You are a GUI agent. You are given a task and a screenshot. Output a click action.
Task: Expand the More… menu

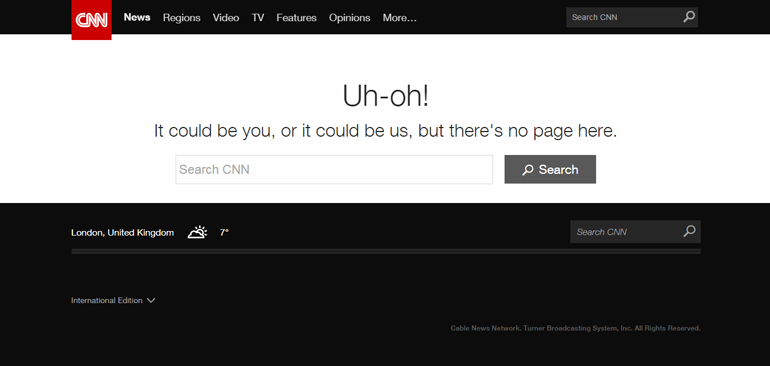click(400, 18)
